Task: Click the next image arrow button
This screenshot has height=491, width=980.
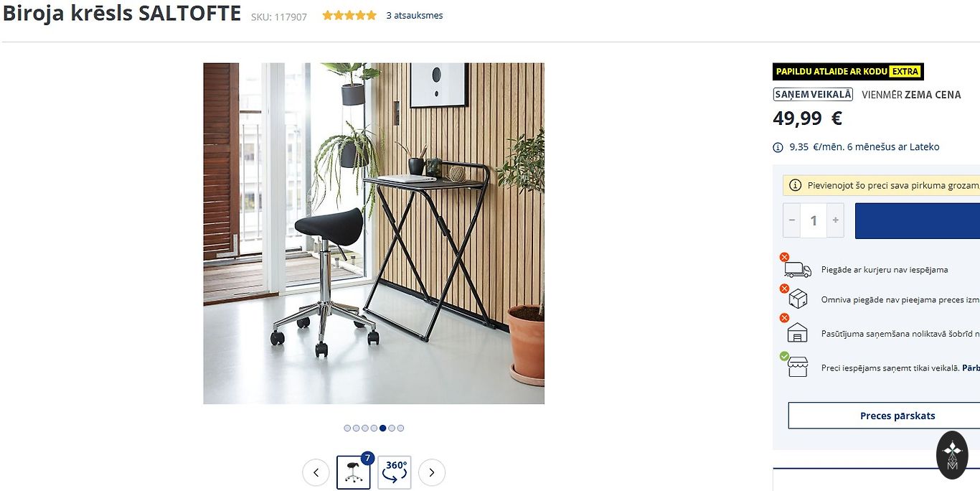Action: pos(432,472)
